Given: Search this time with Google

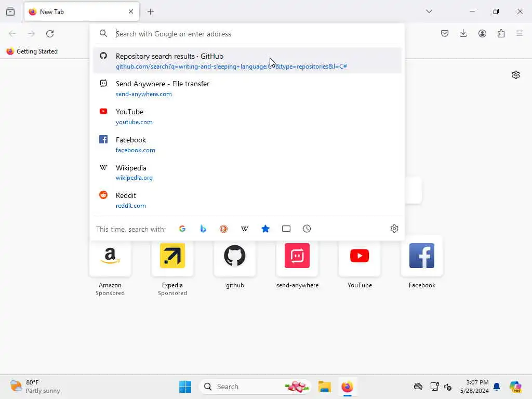Looking at the screenshot, I should tap(182, 229).
